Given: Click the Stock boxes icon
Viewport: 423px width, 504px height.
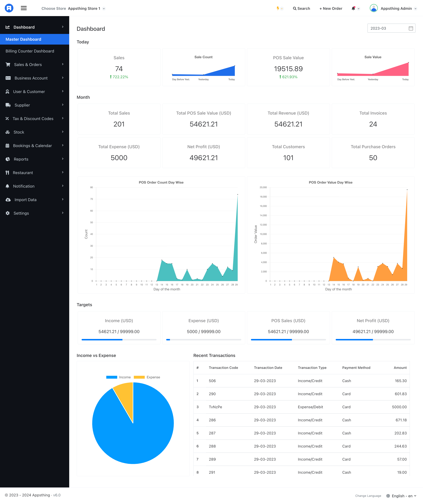Looking at the screenshot, I should click(x=8, y=132).
